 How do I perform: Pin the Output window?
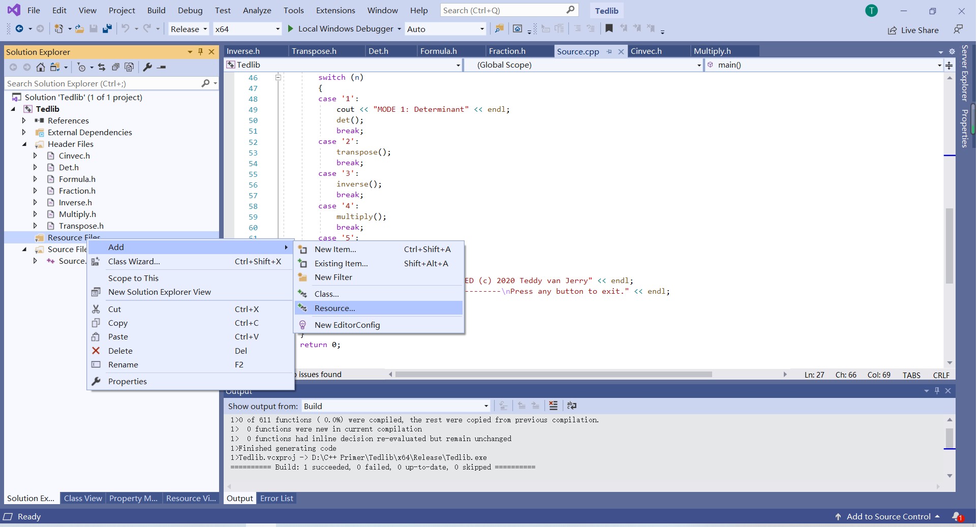[937, 391]
